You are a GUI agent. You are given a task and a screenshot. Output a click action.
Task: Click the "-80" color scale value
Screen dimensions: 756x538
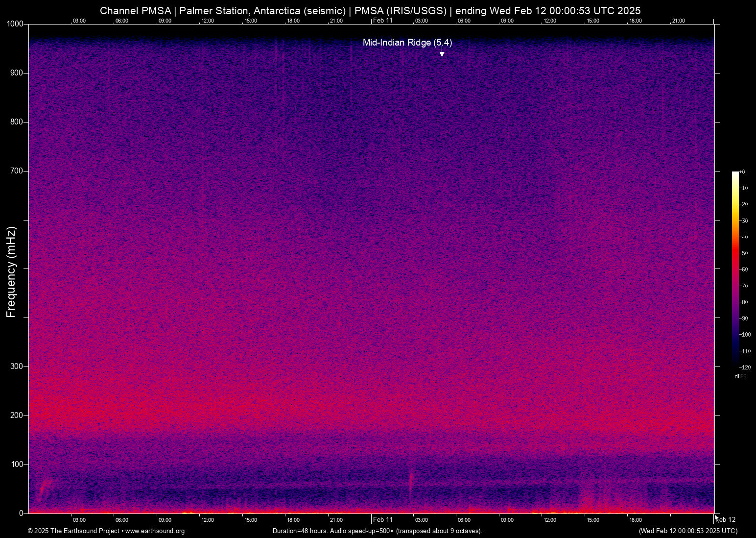744,302
